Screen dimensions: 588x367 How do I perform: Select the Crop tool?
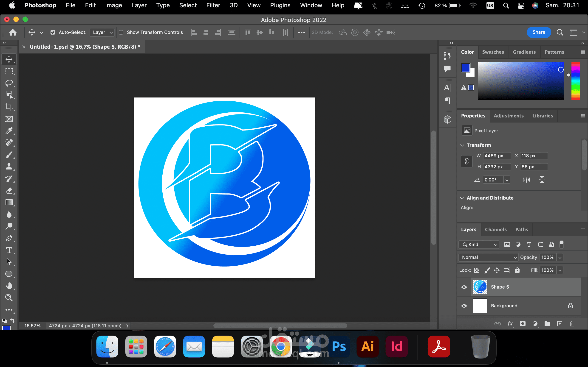pyautogui.click(x=9, y=107)
